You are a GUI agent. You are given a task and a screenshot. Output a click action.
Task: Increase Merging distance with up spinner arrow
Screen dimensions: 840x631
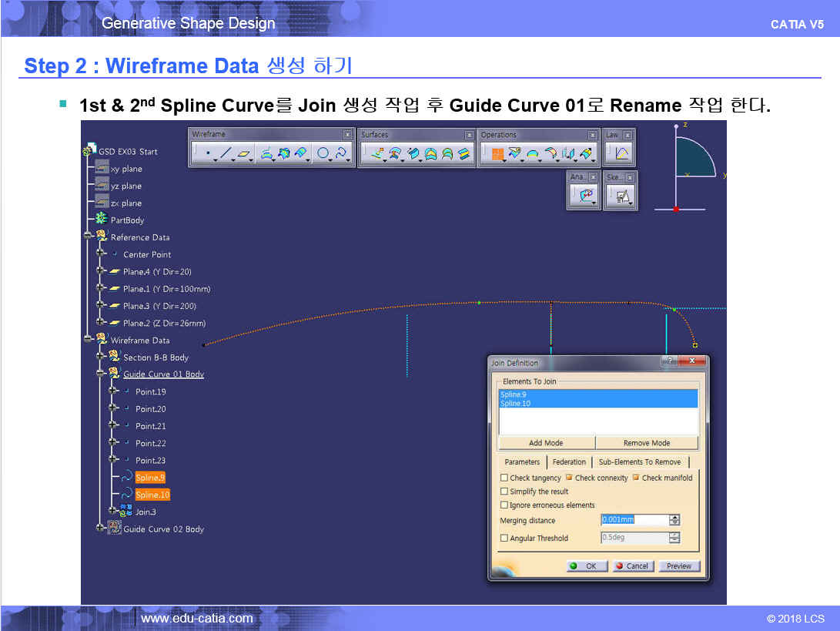pos(674,517)
